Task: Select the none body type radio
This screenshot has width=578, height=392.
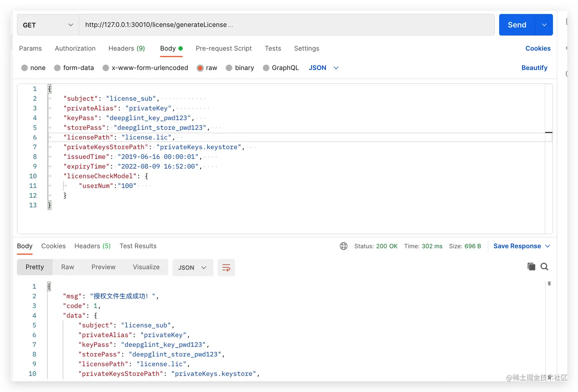Action: [x=24, y=68]
